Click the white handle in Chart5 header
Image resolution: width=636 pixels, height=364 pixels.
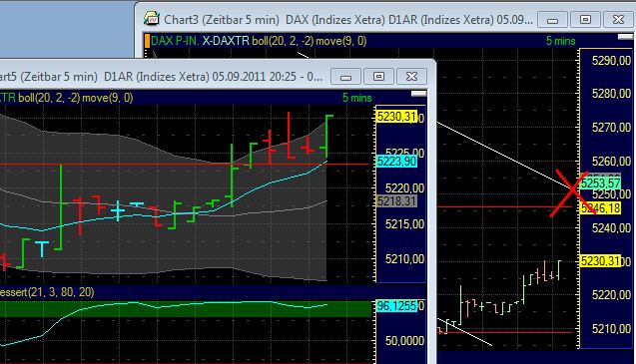tap(418, 94)
